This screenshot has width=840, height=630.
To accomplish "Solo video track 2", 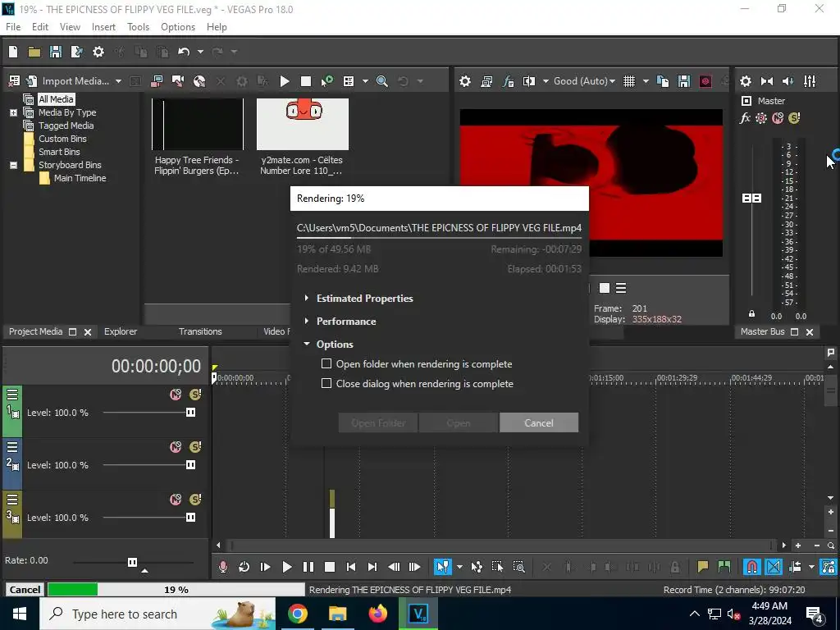I will [x=195, y=447].
